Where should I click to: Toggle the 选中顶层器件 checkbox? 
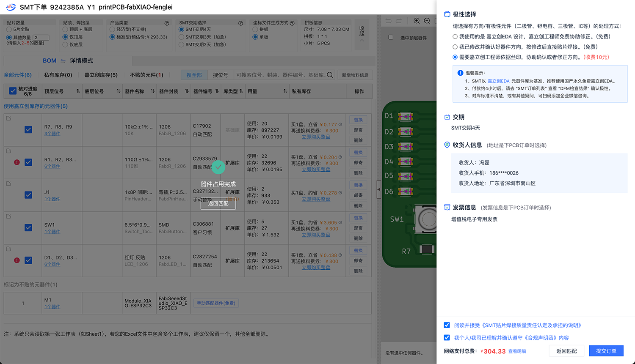coord(391,37)
